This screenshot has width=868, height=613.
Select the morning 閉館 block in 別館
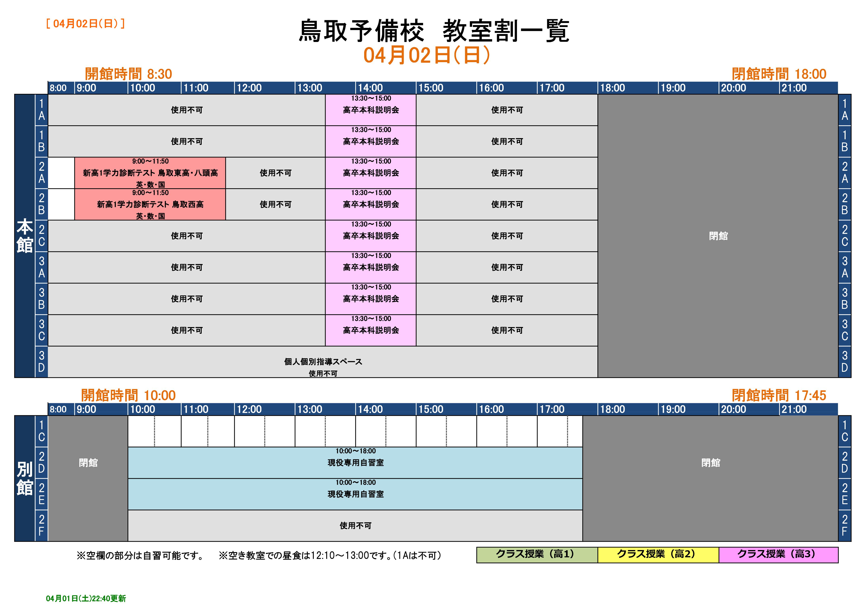[x=88, y=478]
